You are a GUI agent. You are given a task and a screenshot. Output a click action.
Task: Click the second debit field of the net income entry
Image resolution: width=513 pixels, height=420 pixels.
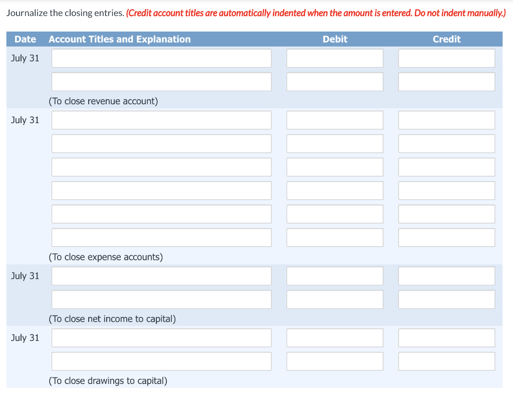(x=335, y=299)
